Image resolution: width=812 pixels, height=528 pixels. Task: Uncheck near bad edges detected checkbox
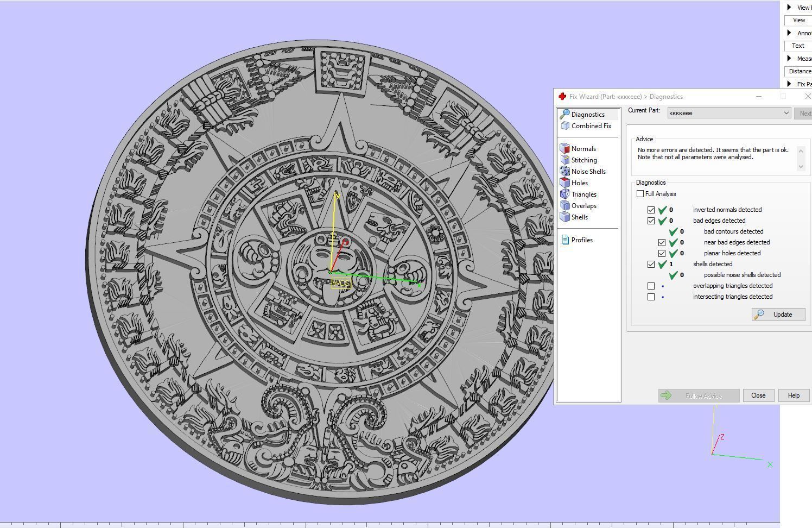point(662,242)
